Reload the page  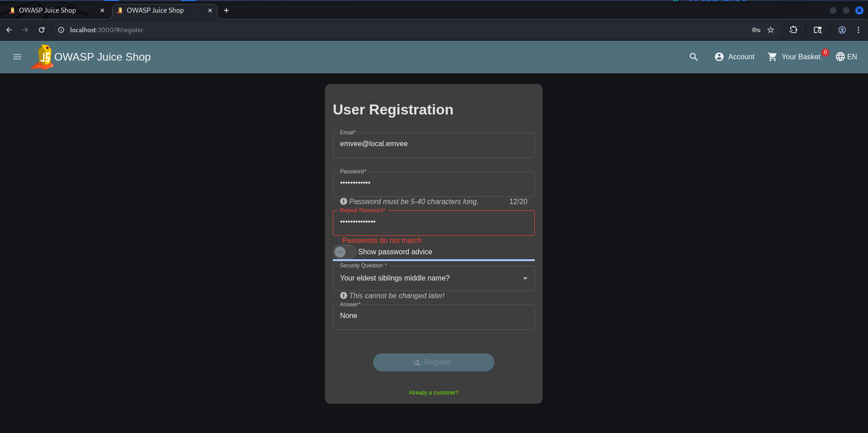pyautogui.click(x=42, y=30)
